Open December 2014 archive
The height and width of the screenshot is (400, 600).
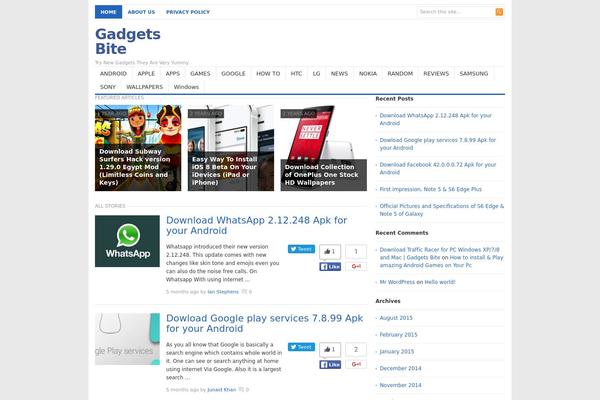tap(400, 368)
